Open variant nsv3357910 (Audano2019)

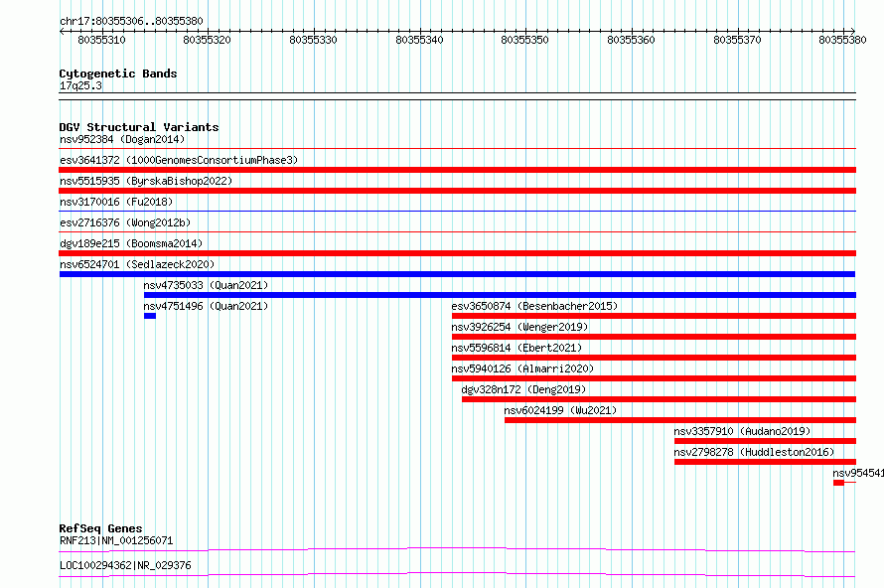tap(743, 431)
